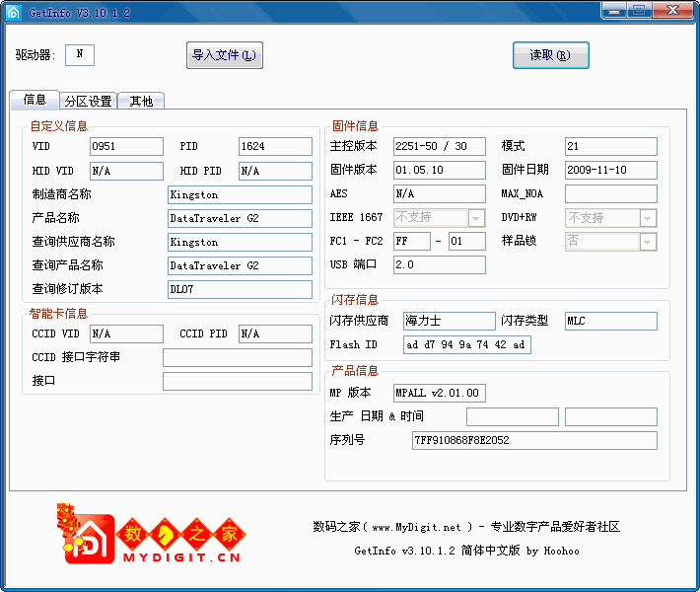Viewport: 700px width, 592px height.
Task: Click the maximize window button
Action: click(x=639, y=10)
